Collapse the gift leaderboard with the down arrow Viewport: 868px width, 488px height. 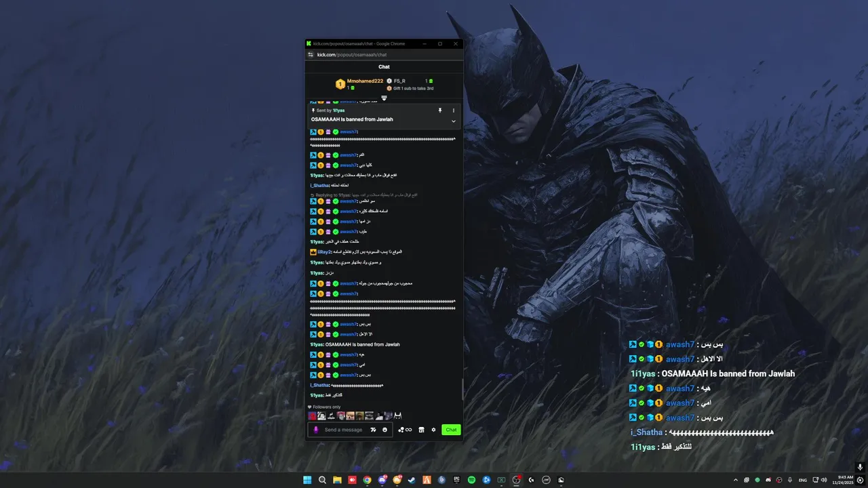click(384, 98)
